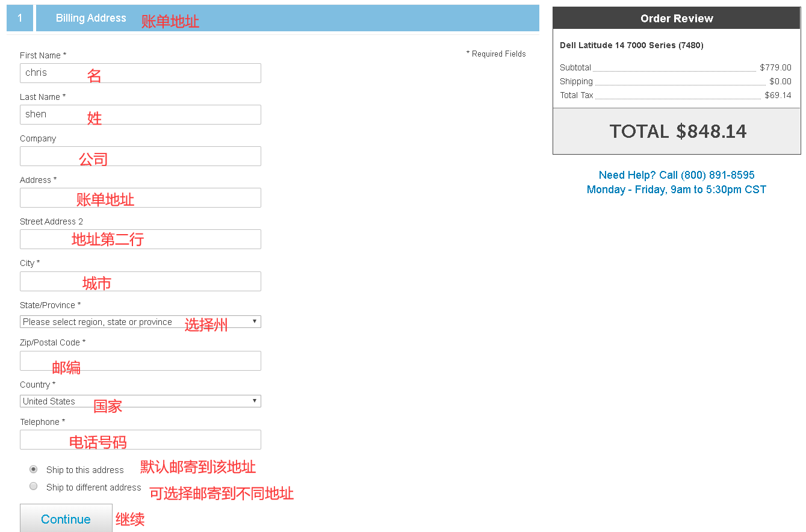Screen dimensions: 806x532
Task: Focus the Company input field
Action: [x=140, y=156]
